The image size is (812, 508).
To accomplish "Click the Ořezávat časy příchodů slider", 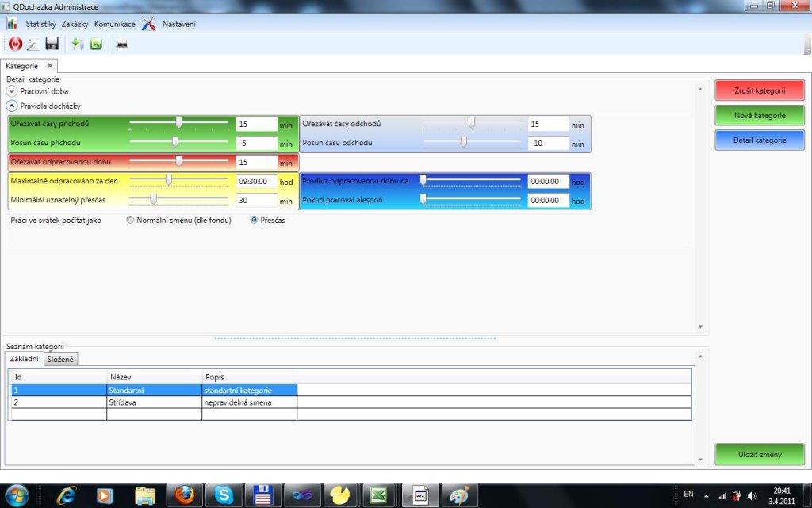I will (x=178, y=123).
